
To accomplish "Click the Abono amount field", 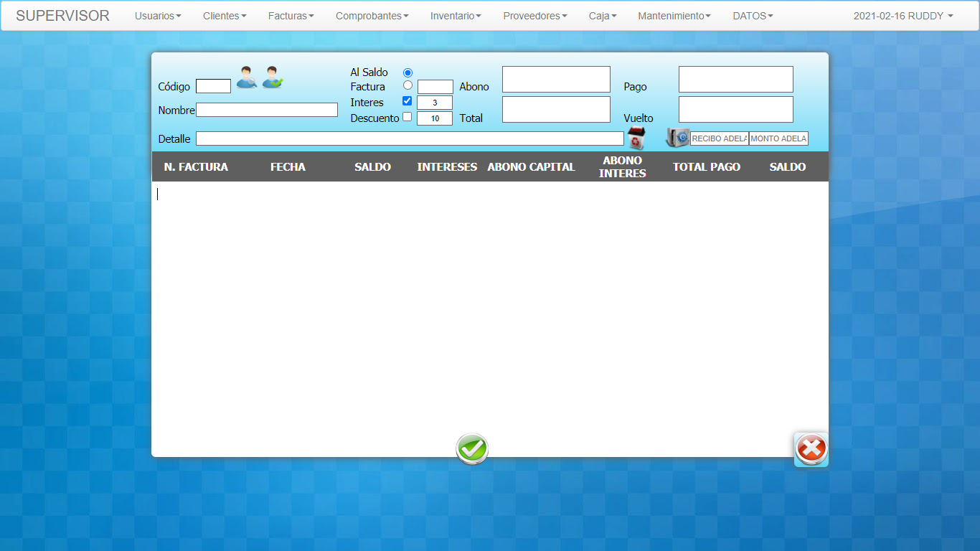I will [x=556, y=80].
